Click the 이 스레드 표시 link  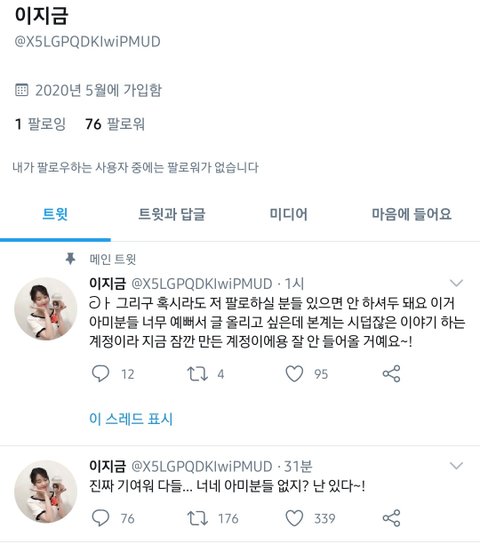tap(131, 419)
